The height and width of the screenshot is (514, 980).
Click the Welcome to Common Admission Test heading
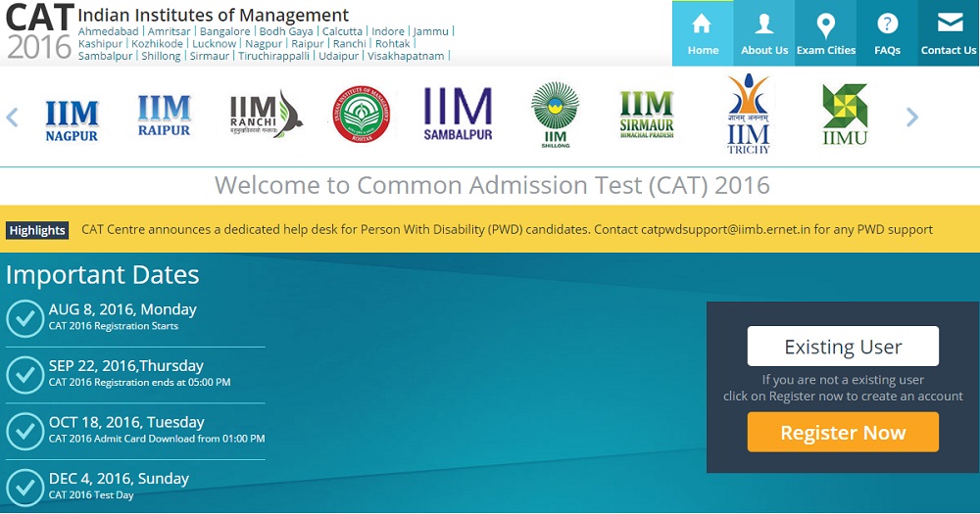coord(493,185)
